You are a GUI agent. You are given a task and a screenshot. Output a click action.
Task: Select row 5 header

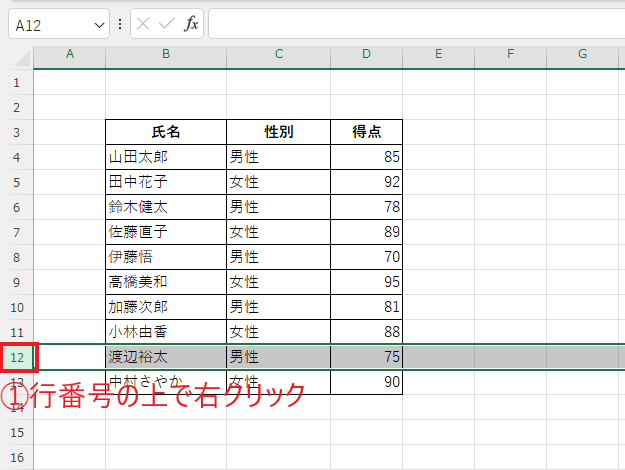(x=17, y=182)
